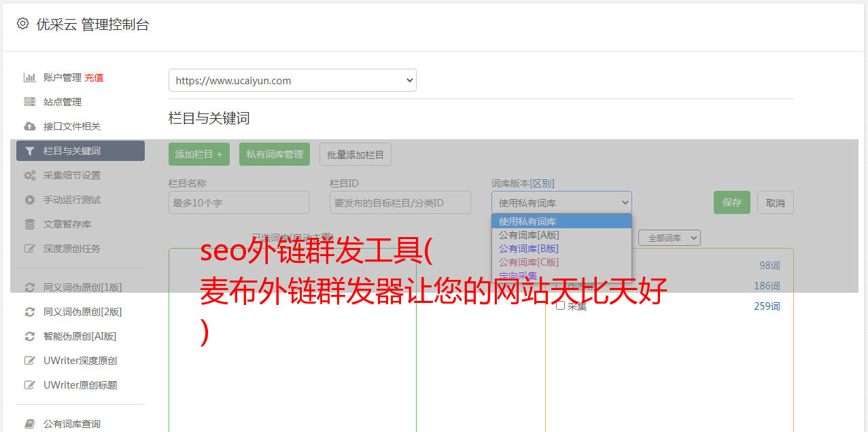Choose 使用私有词库 in the dropdown list
This screenshot has height=432, width=868.
point(561,221)
